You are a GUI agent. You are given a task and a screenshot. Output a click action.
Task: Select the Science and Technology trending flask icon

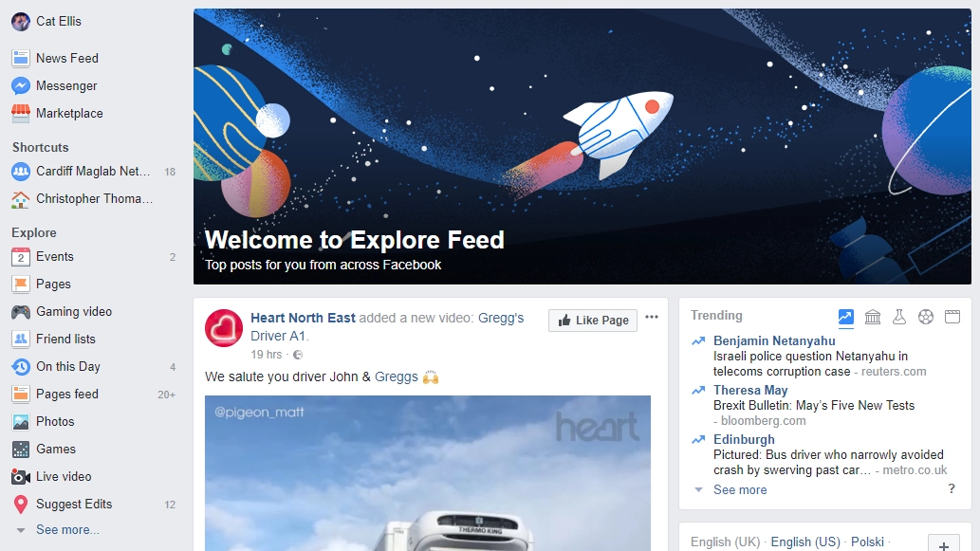(899, 317)
